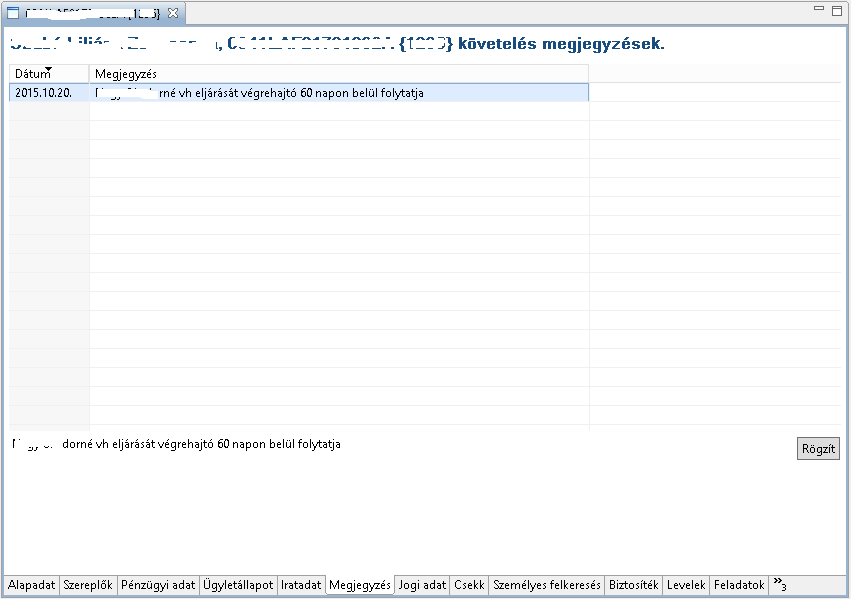Sort the table by the Dátum column

coord(48,74)
